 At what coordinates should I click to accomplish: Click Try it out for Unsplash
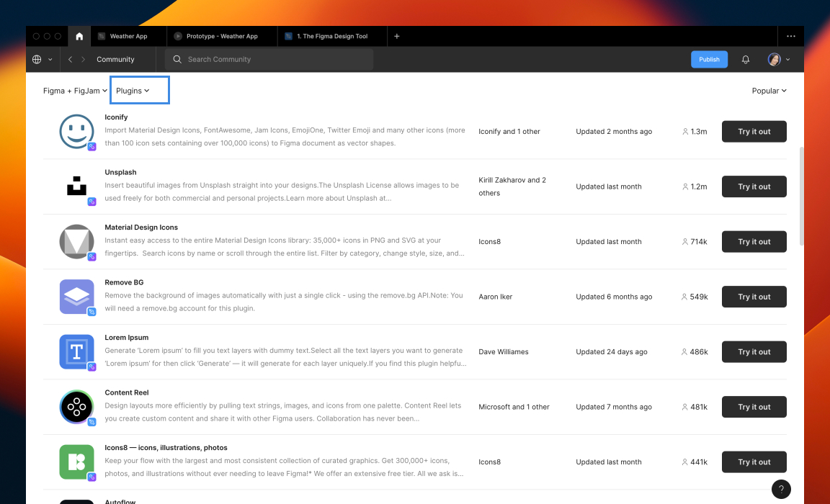[x=754, y=186]
